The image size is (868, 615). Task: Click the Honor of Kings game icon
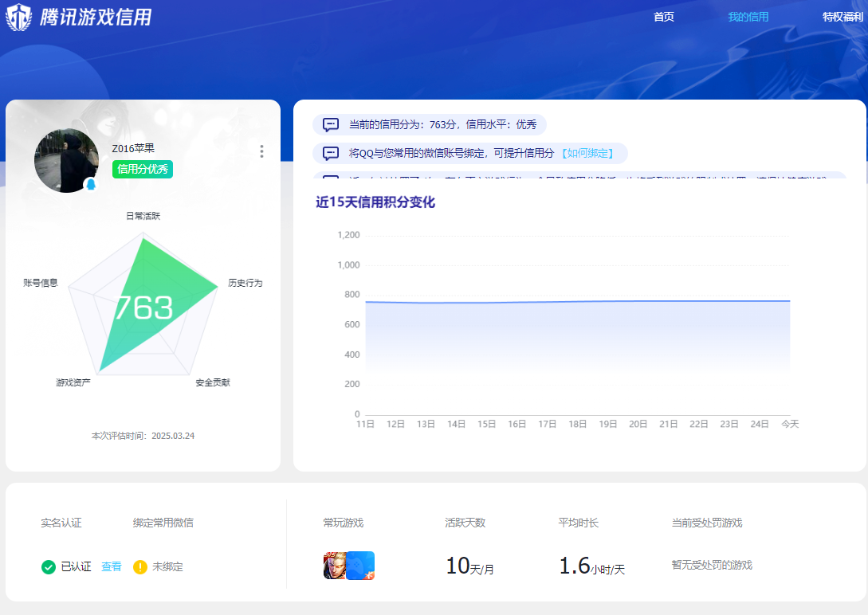334,566
